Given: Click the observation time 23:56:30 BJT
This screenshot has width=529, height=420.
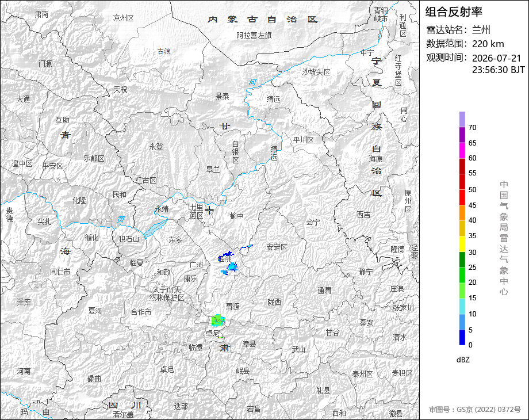Looking at the screenshot, I should click(x=499, y=70).
